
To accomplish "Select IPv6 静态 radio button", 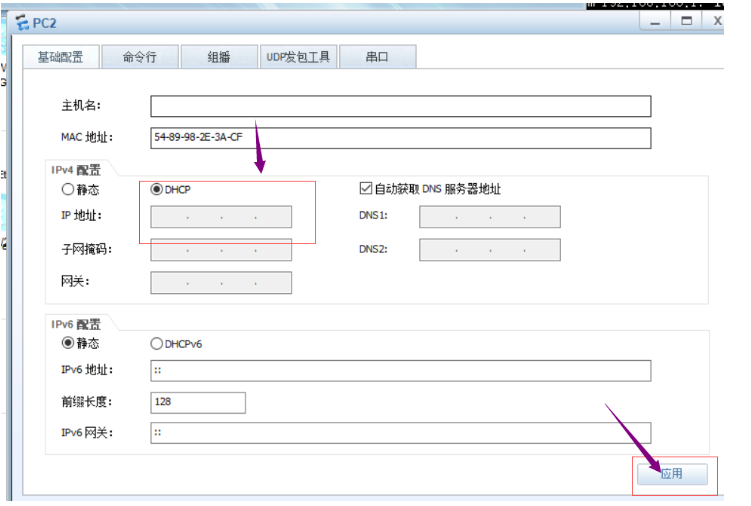I will (68, 343).
